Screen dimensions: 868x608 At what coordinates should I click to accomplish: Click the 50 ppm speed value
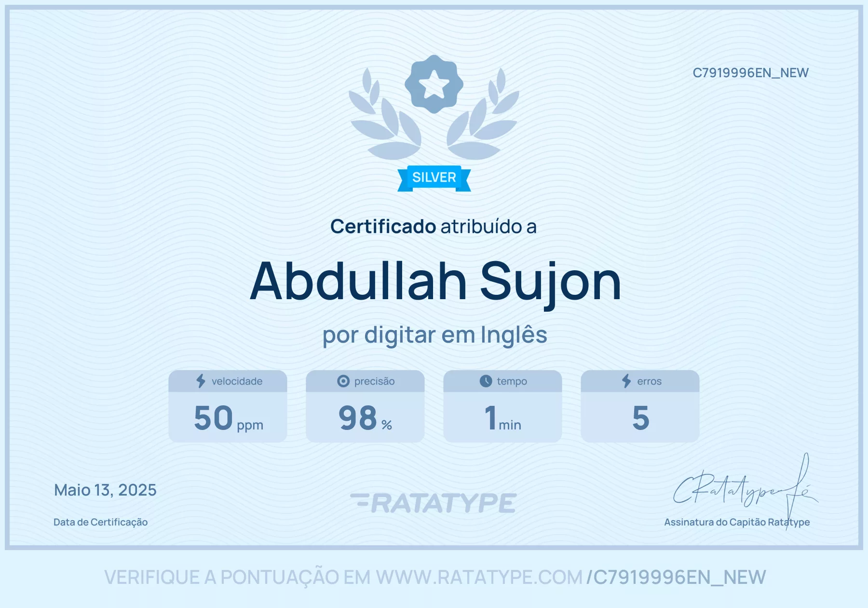[x=228, y=418]
